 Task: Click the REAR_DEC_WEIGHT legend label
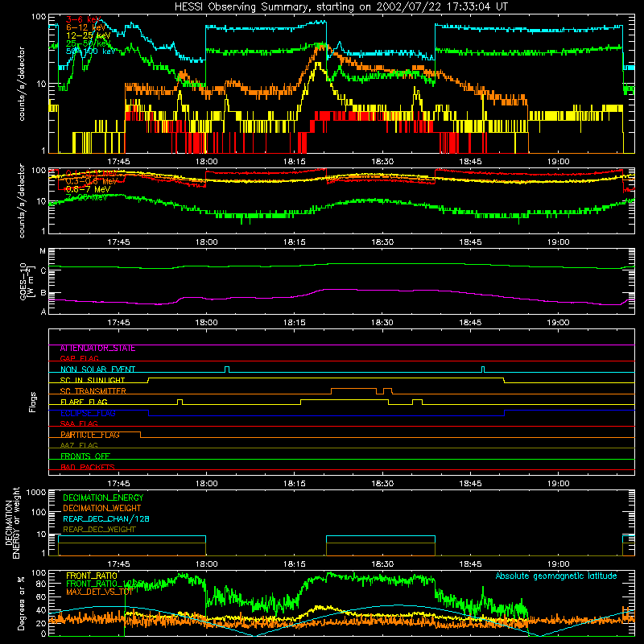(x=99, y=530)
